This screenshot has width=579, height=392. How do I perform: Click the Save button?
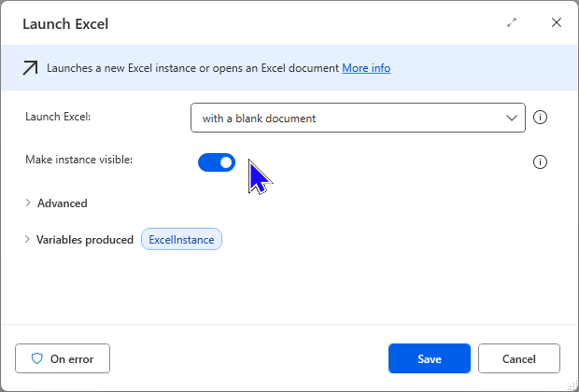pos(430,358)
